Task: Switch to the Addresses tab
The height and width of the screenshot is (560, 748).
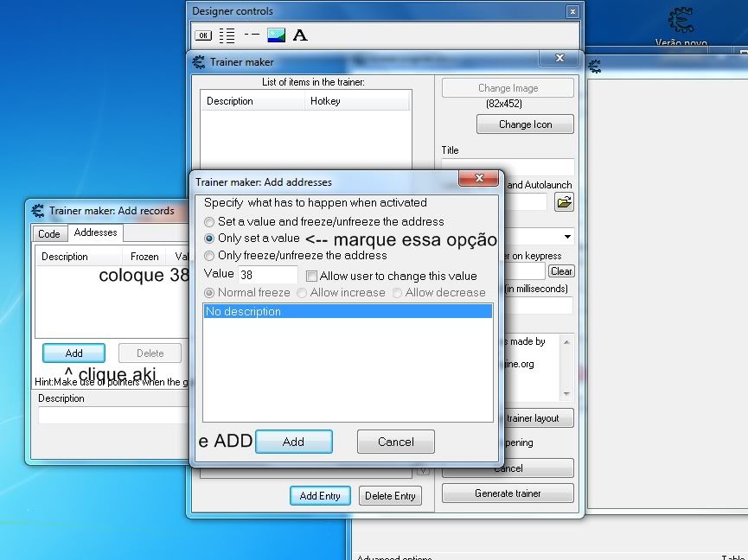Action: 95,232
